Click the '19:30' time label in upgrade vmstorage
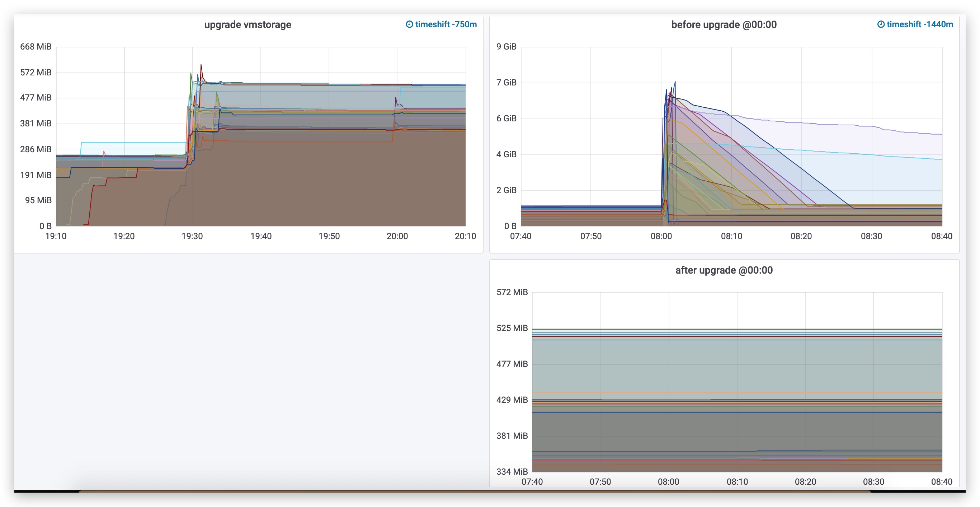 pyautogui.click(x=192, y=236)
